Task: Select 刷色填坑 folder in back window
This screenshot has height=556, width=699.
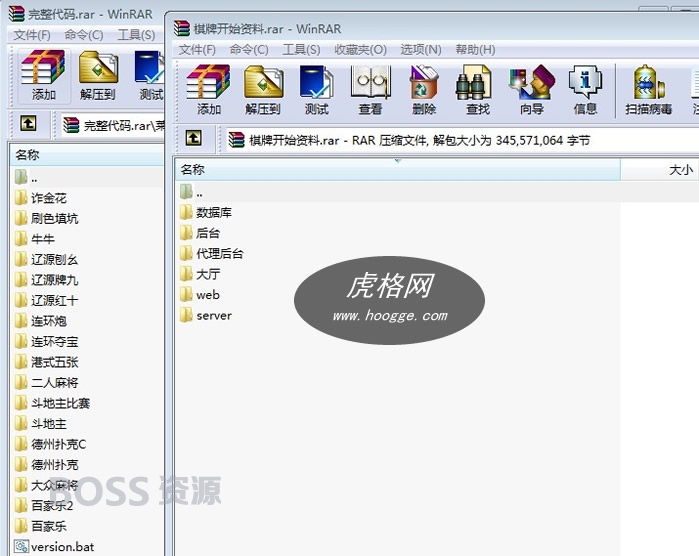Action: pyautogui.click(x=46, y=218)
